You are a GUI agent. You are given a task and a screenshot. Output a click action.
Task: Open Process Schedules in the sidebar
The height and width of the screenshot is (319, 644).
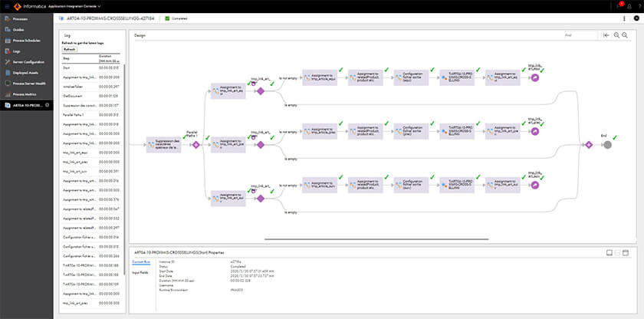(x=27, y=41)
